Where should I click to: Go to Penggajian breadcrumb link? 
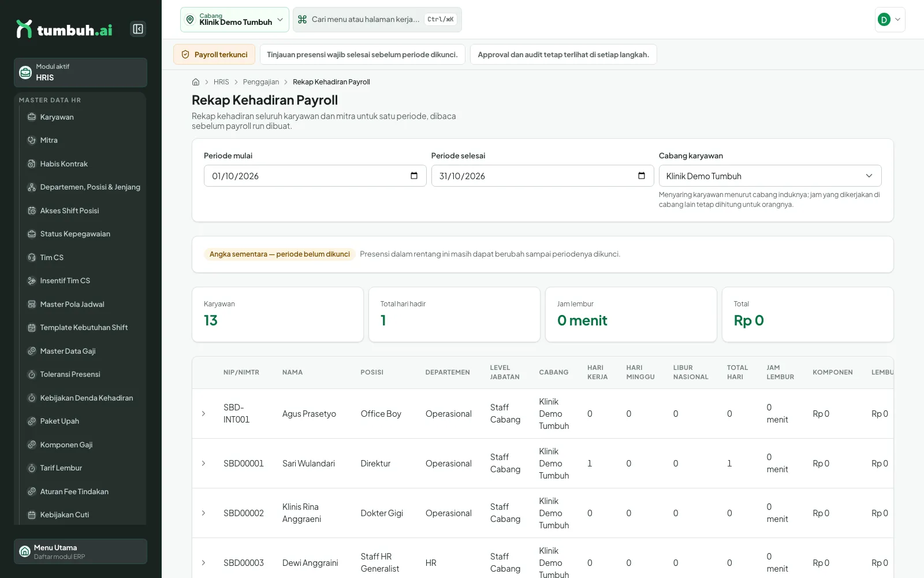(x=260, y=82)
